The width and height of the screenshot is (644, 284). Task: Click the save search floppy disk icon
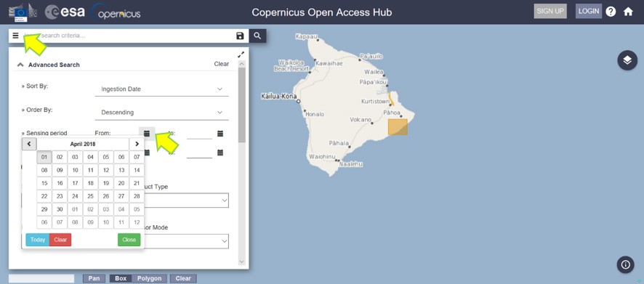tap(241, 36)
